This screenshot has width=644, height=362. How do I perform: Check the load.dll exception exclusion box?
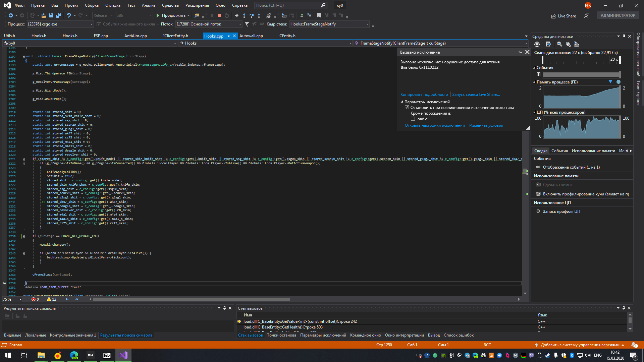tap(413, 119)
